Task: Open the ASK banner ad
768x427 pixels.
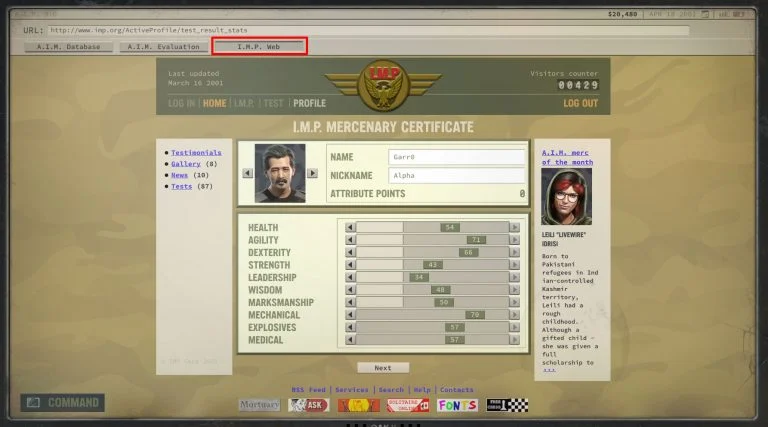Action: (309, 405)
